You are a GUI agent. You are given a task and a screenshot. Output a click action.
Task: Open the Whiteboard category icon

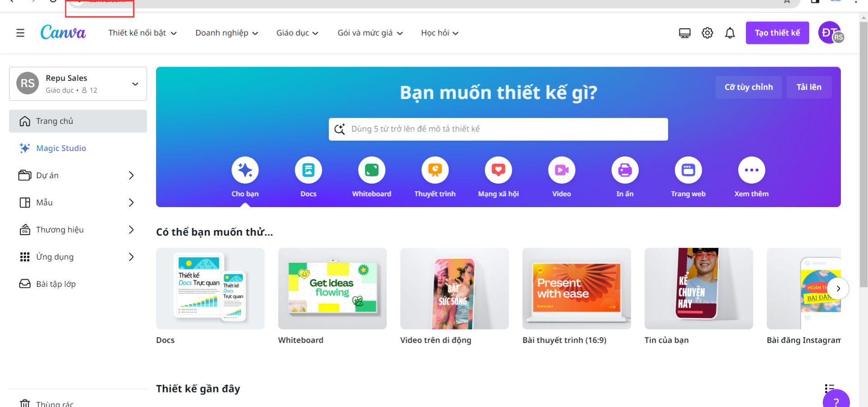click(x=372, y=170)
